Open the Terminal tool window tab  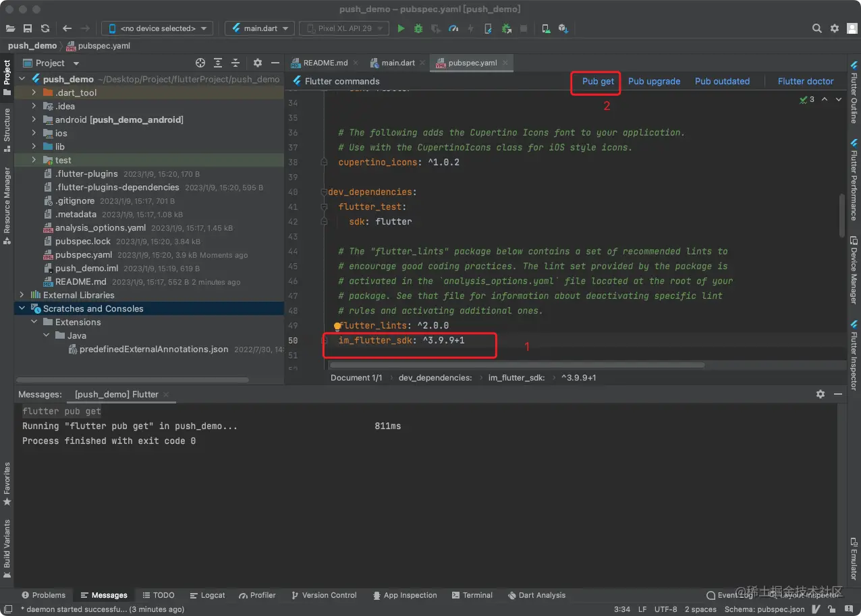click(472, 595)
